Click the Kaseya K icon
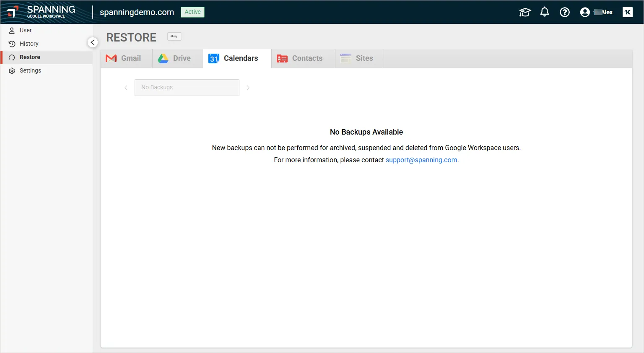Viewport: 644px width, 353px height. pyautogui.click(x=627, y=12)
